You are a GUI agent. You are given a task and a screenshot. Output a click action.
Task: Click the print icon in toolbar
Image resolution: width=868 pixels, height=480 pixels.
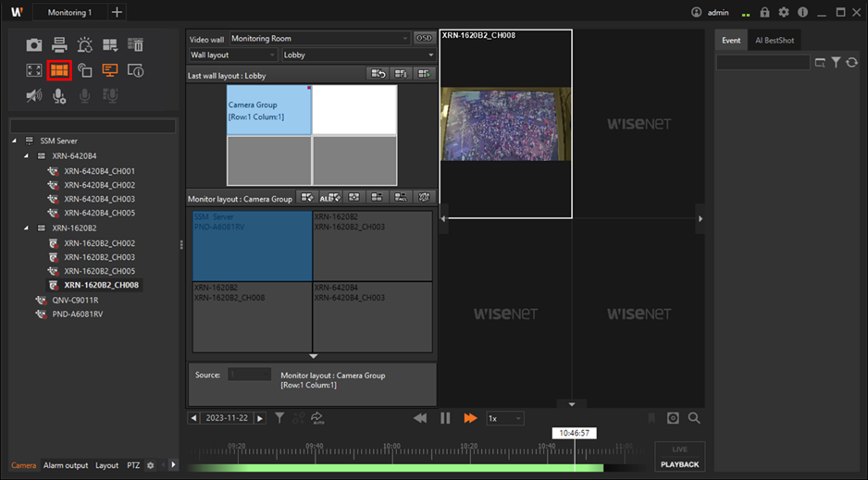pyautogui.click(x=59, y=44)
